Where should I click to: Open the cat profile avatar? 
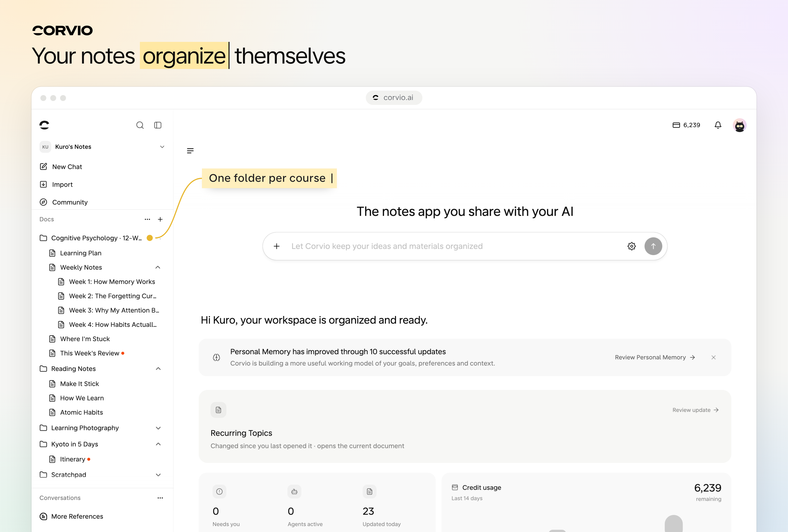(x=739, y=125)
